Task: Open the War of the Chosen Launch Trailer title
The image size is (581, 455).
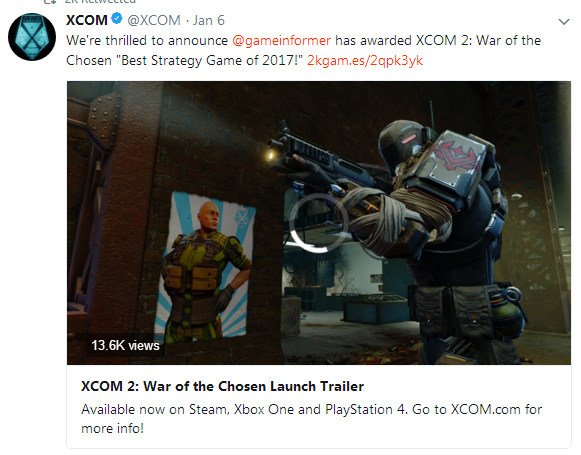Action: pyautogui.click(x=222, y=386)
